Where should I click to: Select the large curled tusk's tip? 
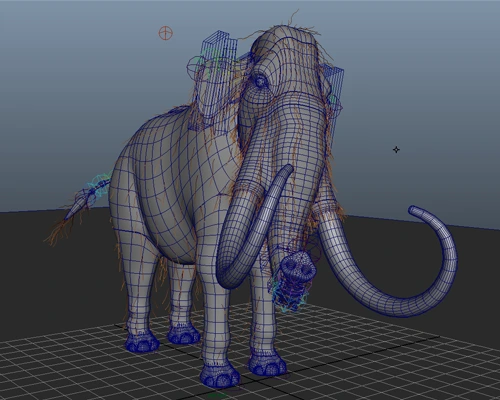413,210
